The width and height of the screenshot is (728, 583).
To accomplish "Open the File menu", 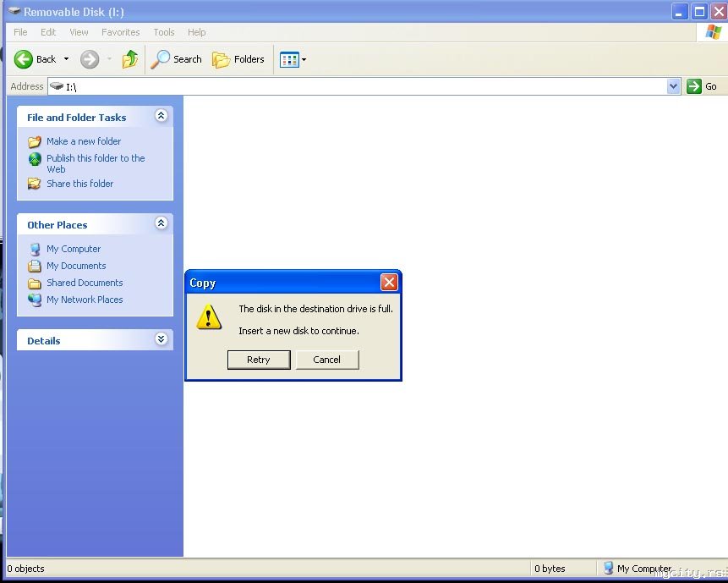I will tap(20, 32).
